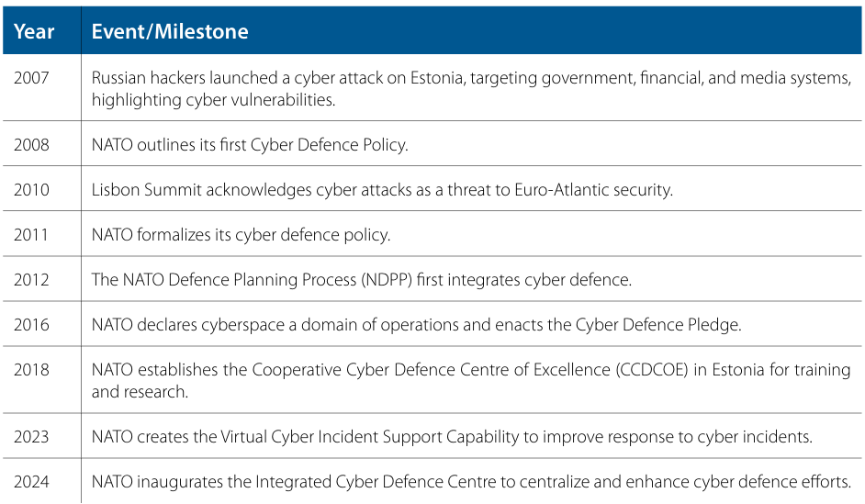Click the NATO formalizes cyber defence policy row
This screenshot has height=504, width=865.
241,235
